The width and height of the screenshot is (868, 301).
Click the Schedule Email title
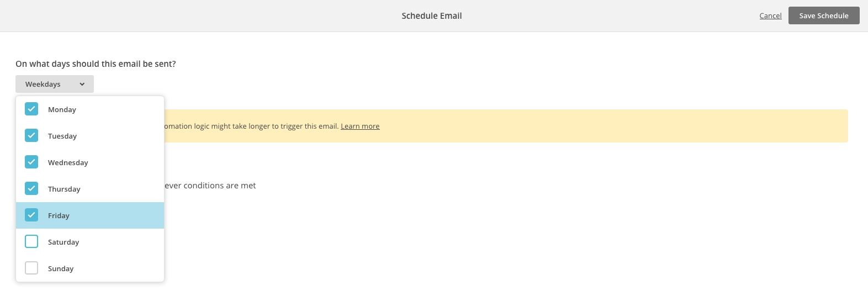432,15
